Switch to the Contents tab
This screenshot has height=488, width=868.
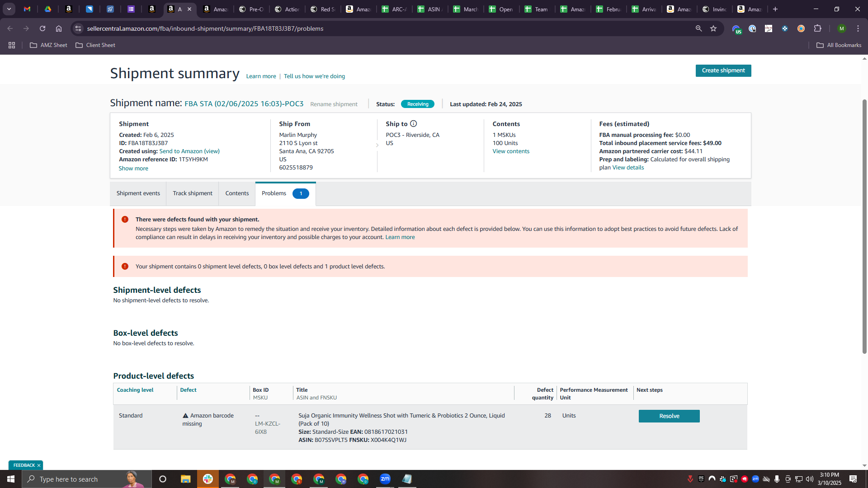tap(237, 193)
